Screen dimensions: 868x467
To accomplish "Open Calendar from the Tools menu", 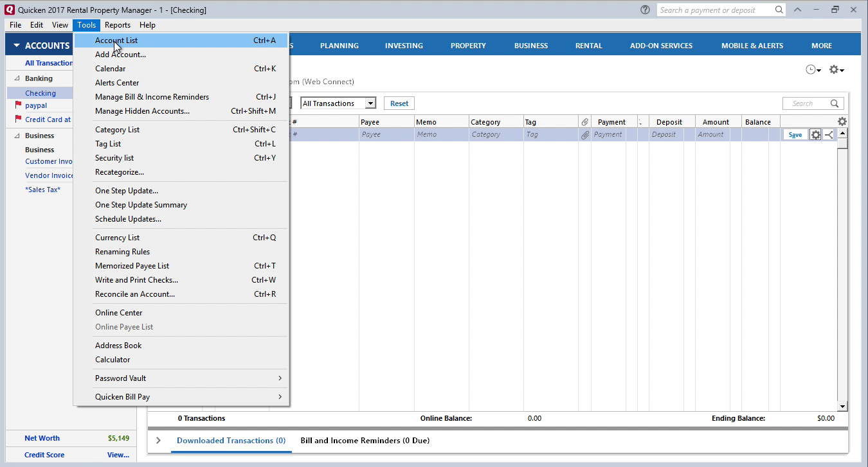I will pyautogui.click(x=181, y=69).
